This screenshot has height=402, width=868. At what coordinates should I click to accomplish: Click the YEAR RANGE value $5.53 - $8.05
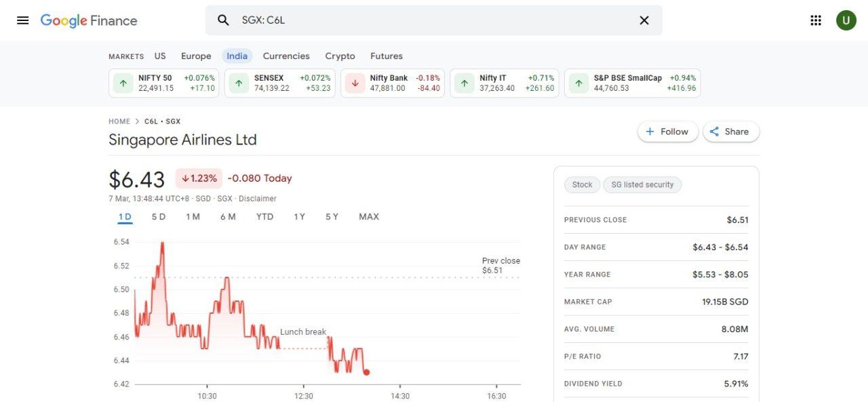(720, 275)
